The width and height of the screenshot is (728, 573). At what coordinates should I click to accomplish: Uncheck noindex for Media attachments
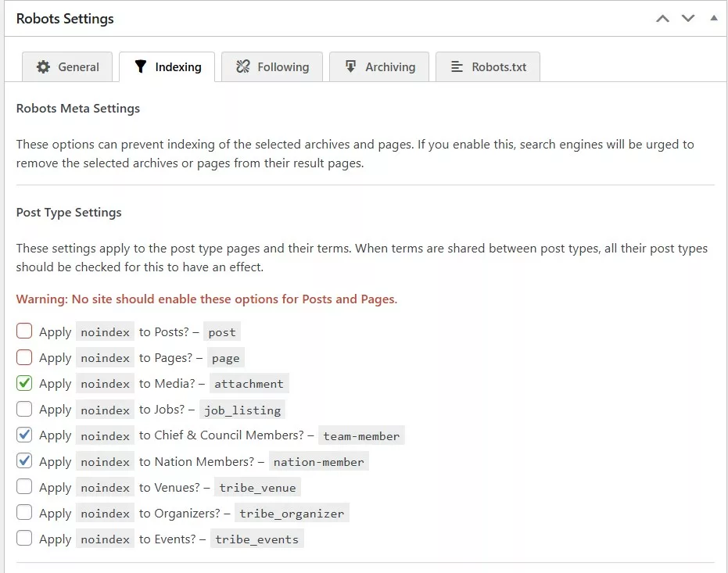click(x=24, y=383)
